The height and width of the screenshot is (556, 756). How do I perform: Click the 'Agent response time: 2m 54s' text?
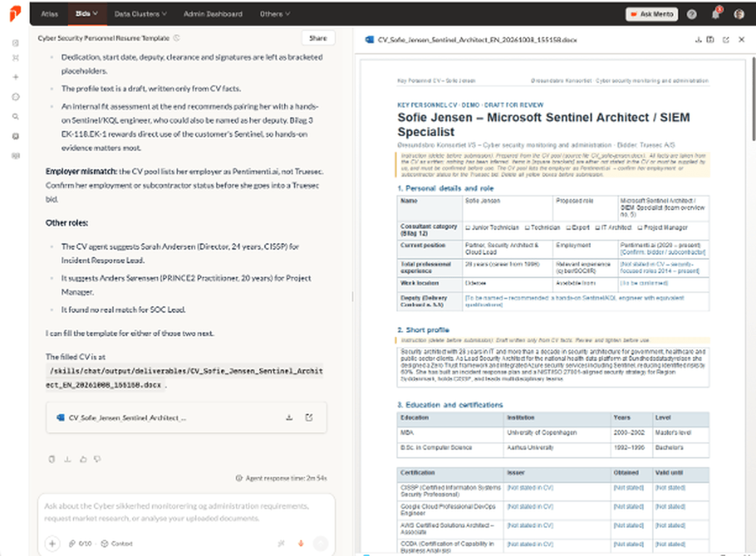point(285,478)
